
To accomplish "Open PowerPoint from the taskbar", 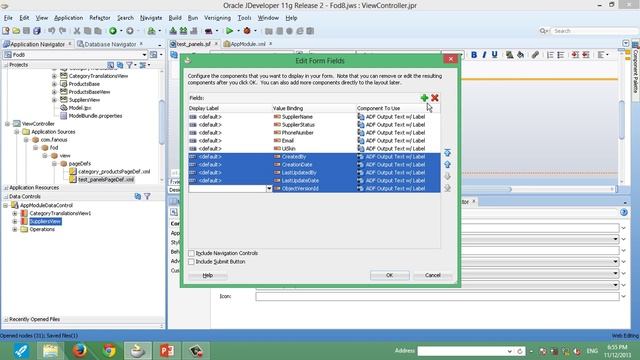I will 167,351.
